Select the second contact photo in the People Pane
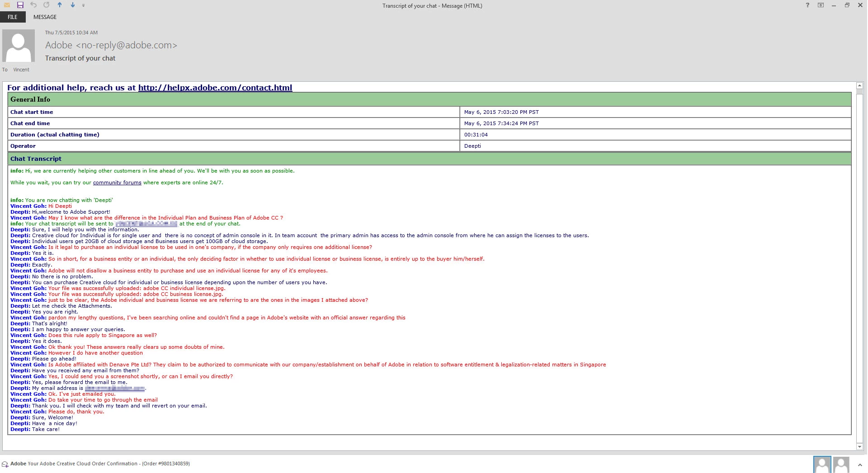 [841, 464]
